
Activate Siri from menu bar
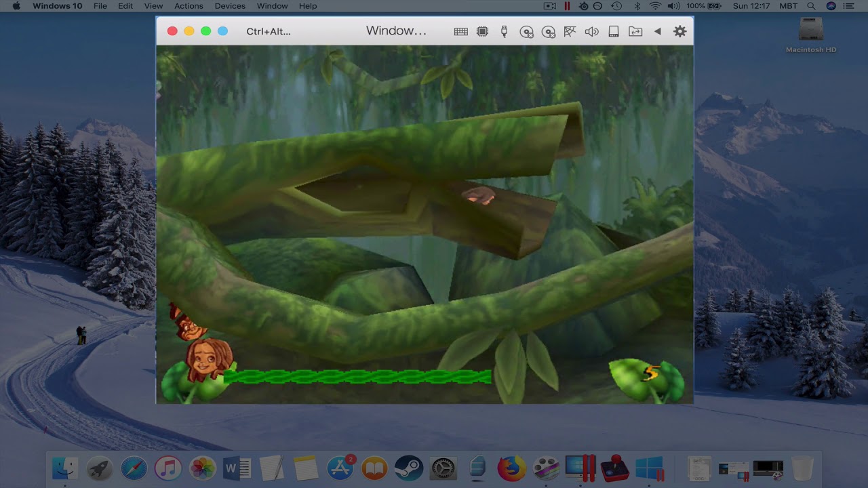(x=831, y=6)
